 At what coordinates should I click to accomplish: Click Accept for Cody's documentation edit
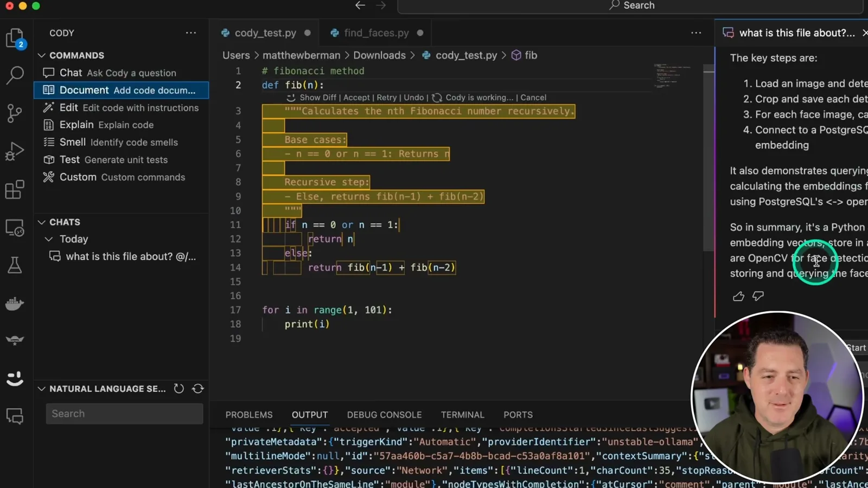(x=356, y=98)
